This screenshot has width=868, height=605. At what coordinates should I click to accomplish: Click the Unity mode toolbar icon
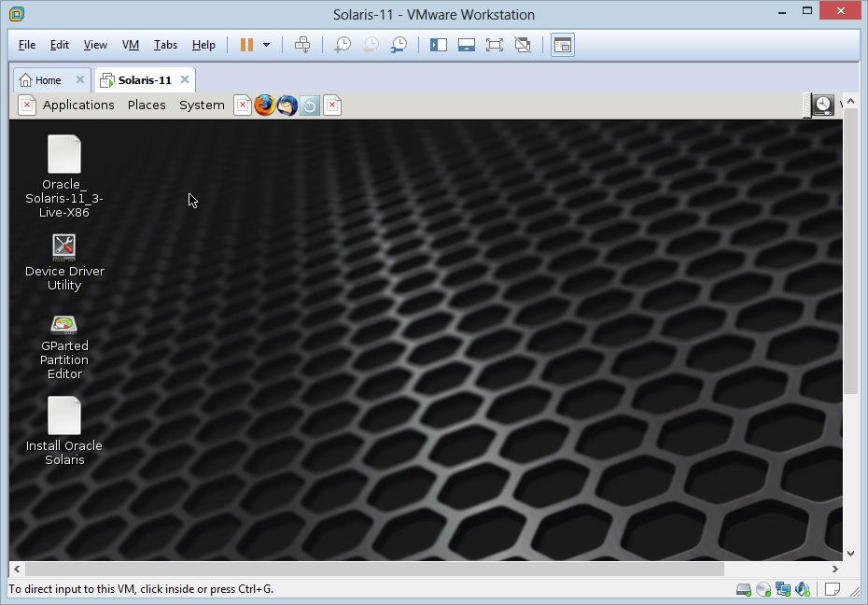coord(523,45)
